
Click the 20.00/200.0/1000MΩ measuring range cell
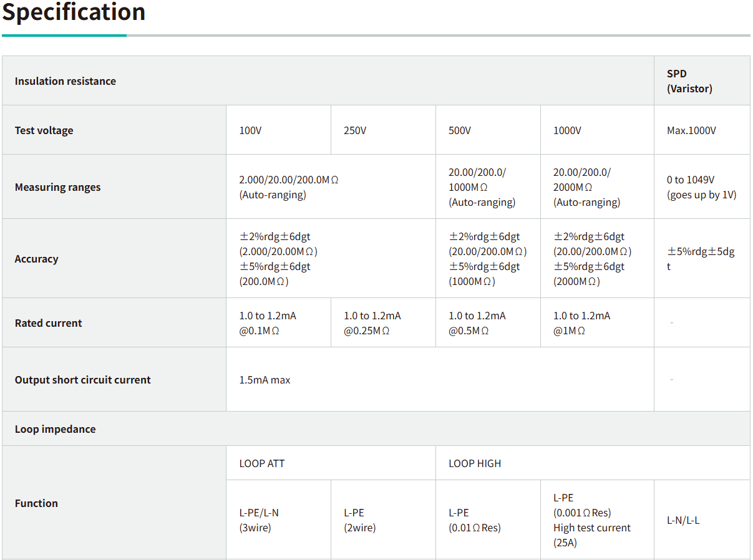[482, 187]
